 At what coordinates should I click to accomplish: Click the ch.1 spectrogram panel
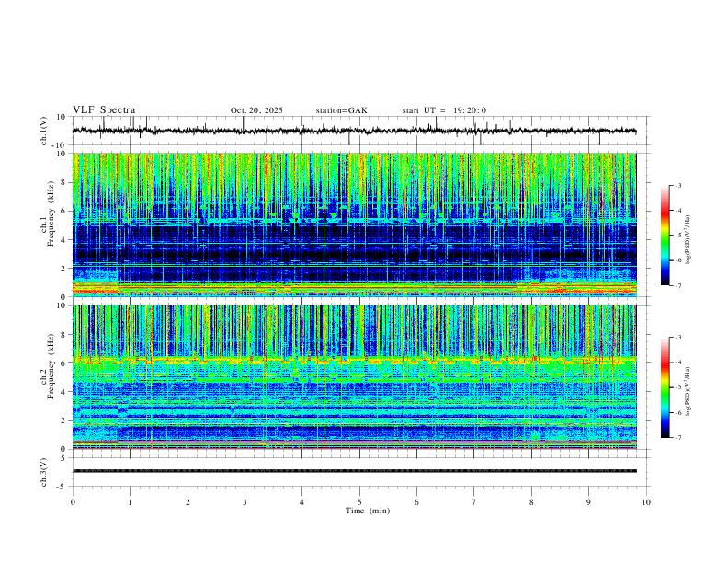click(x=354, y=224)
